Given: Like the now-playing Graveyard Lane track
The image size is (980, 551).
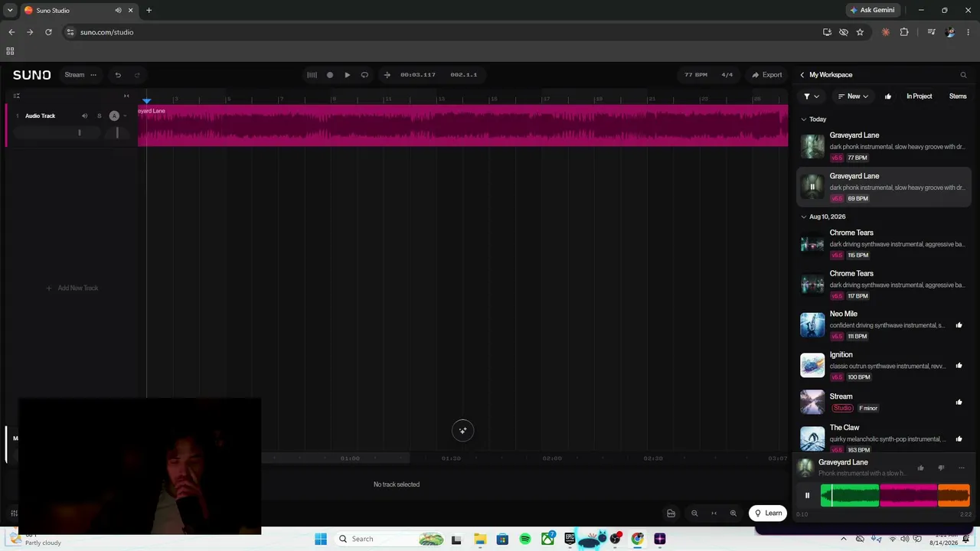Looking at the screenshot, I should coord(921,468).
